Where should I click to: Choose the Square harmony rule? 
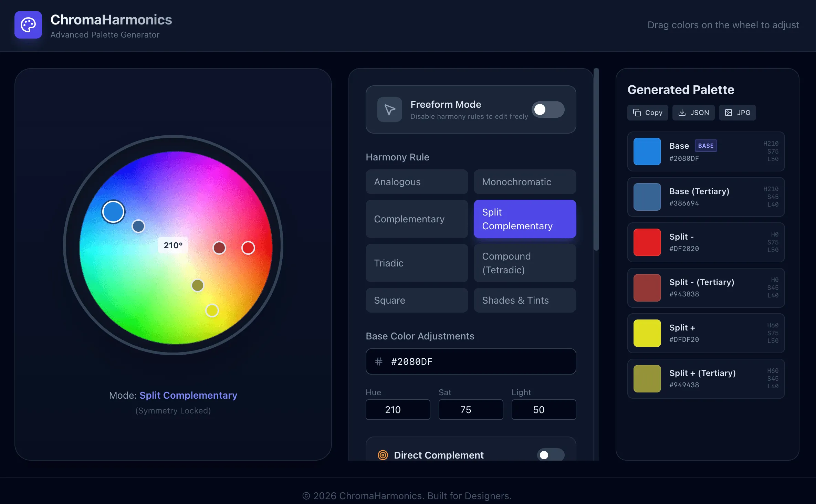click(x=417, y=300)
